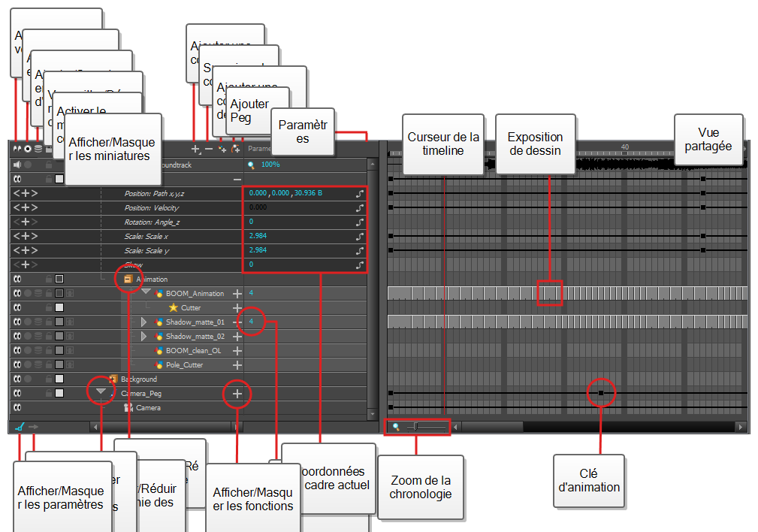Screen dimensions: 758x532
Task: Click the BOOM_Animation drawing layer icon
Action: click(x=159, y=294)
